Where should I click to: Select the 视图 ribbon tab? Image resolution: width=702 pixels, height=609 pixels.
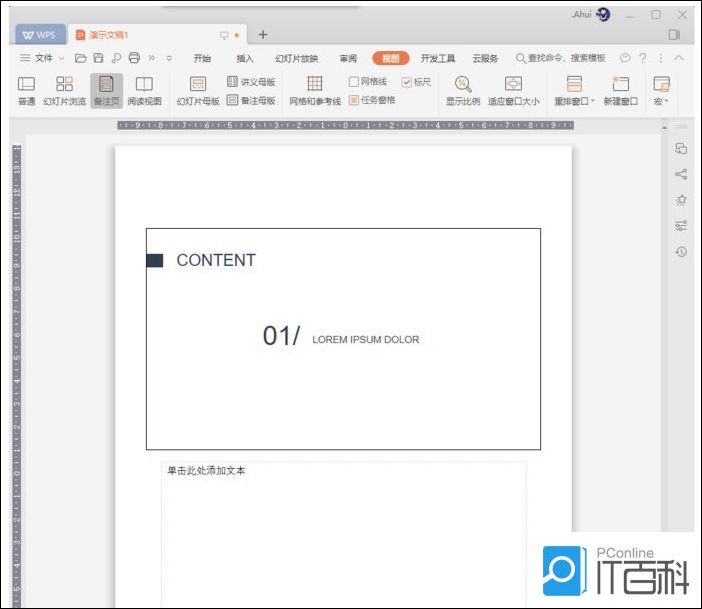click(391, 58)
